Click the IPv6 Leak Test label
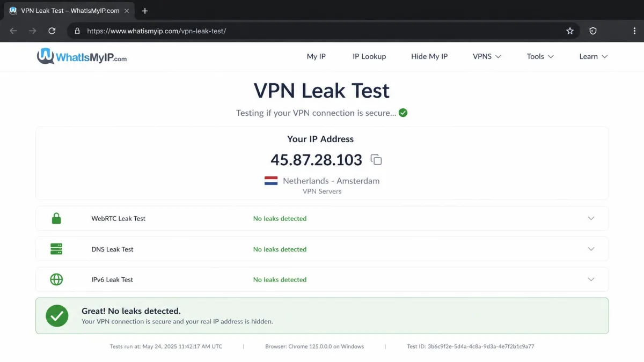 113,279
